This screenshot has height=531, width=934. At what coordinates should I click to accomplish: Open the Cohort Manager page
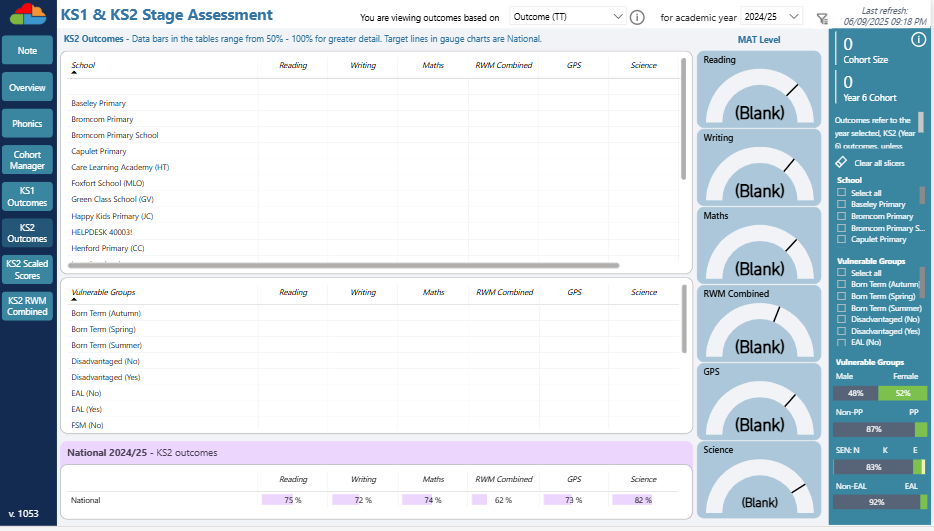click(x=27, y=160)
